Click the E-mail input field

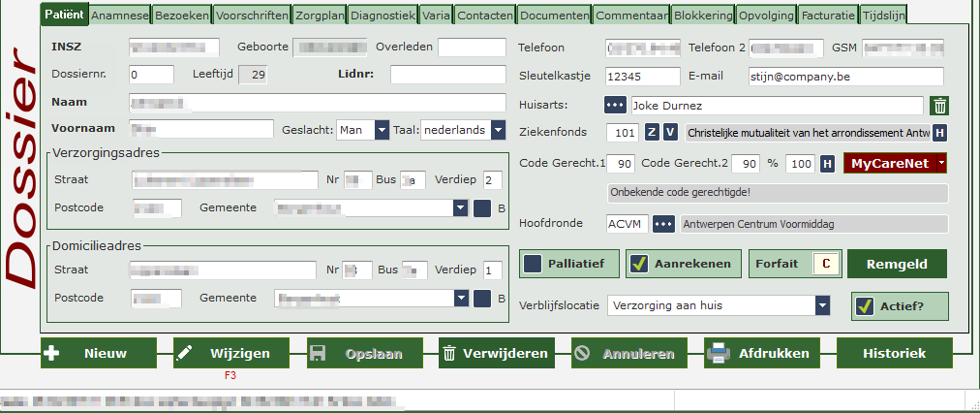[843, 77]
